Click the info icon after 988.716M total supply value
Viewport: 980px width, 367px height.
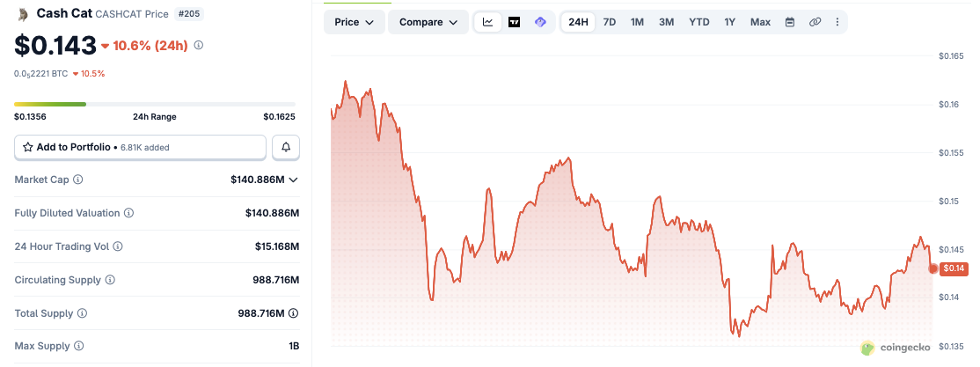tap(293, 312)
